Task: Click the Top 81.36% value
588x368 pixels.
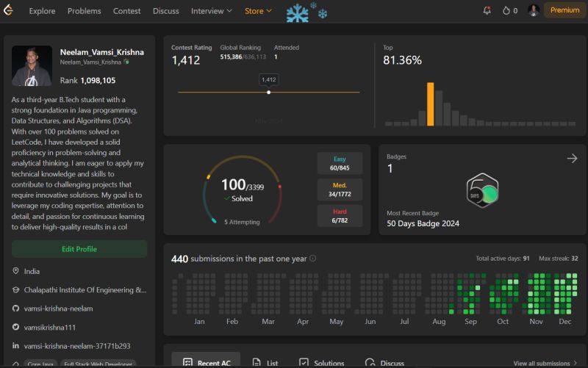Action: 402,60
